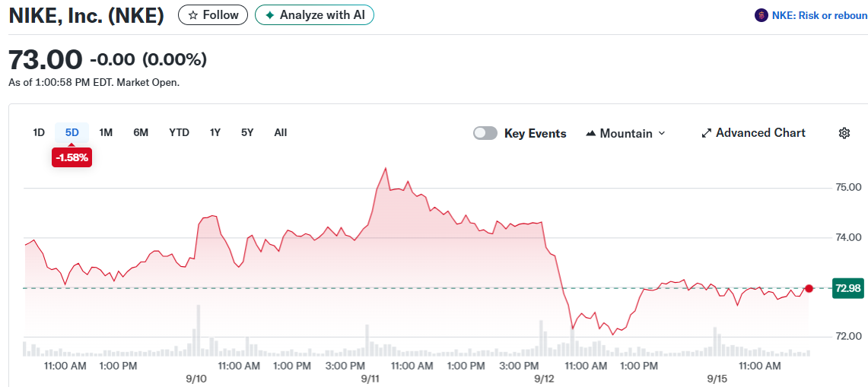The width and height of the screenshot is (868, 387).
Task: Switch chart to 5Y range
Action: (x=247, y=133)
